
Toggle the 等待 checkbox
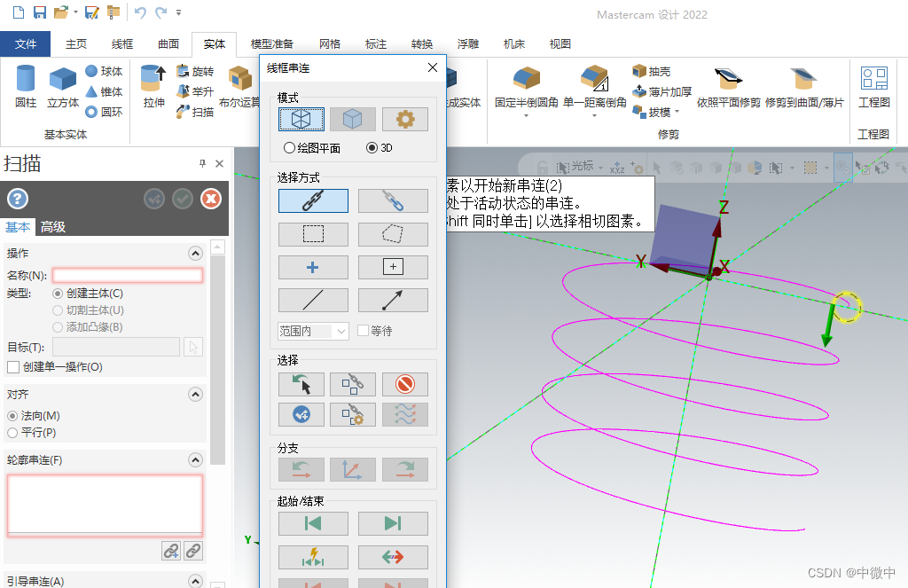363,330
